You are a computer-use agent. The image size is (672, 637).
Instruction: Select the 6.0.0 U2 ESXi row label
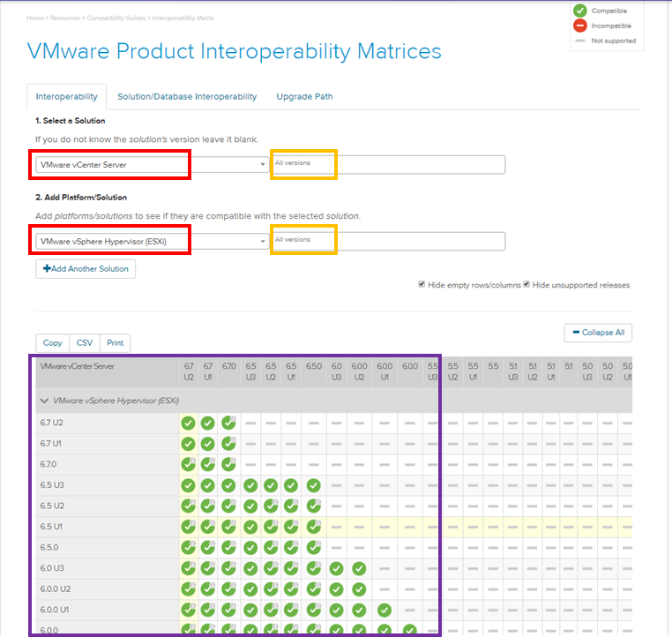(56, 589)
